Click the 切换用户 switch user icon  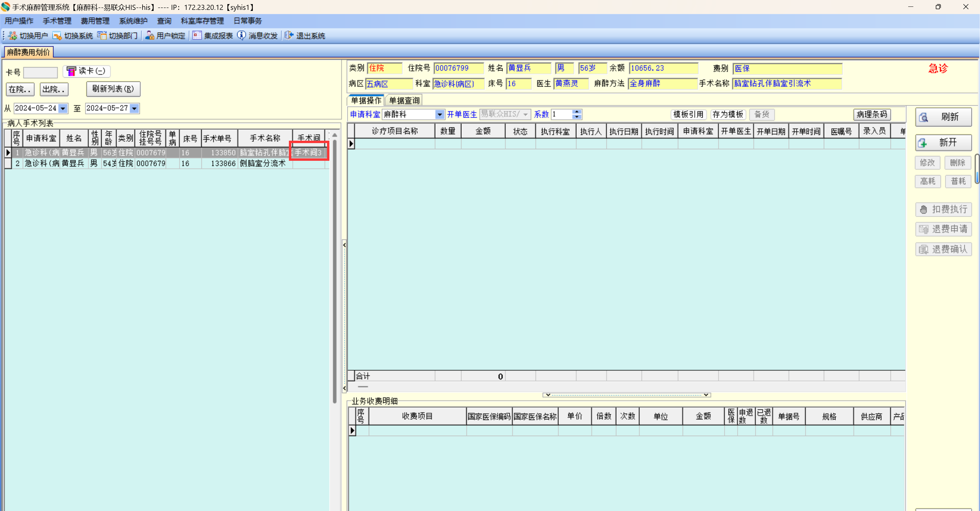(x=13, y=36)
